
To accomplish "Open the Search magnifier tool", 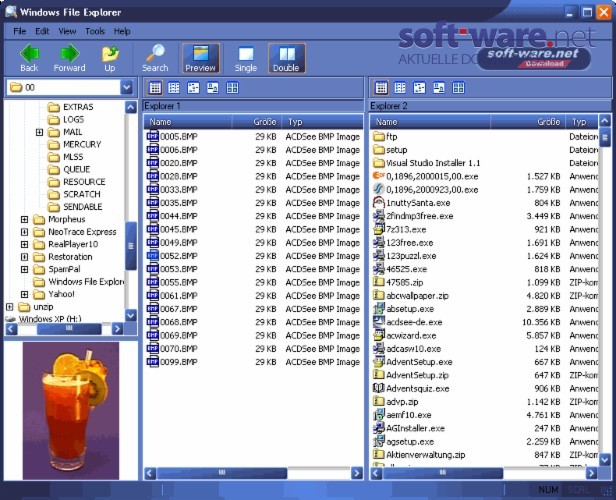I will point(155,58).
